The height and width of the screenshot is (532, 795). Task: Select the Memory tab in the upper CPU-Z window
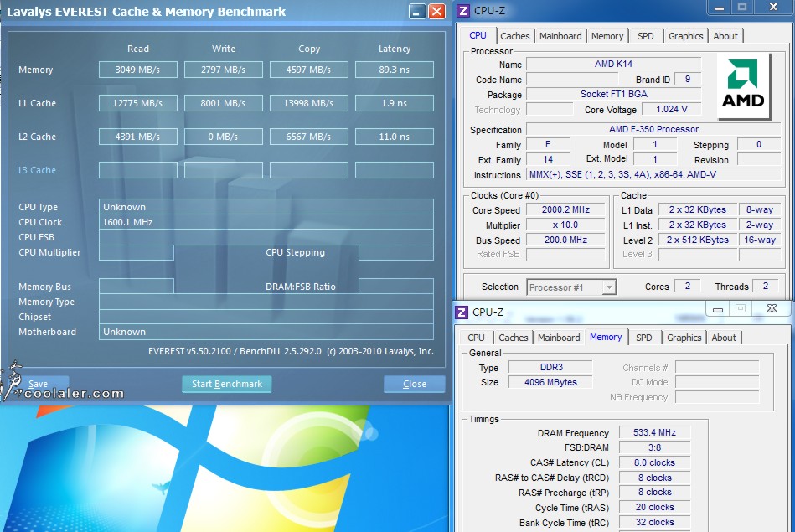tap(607, 36)
